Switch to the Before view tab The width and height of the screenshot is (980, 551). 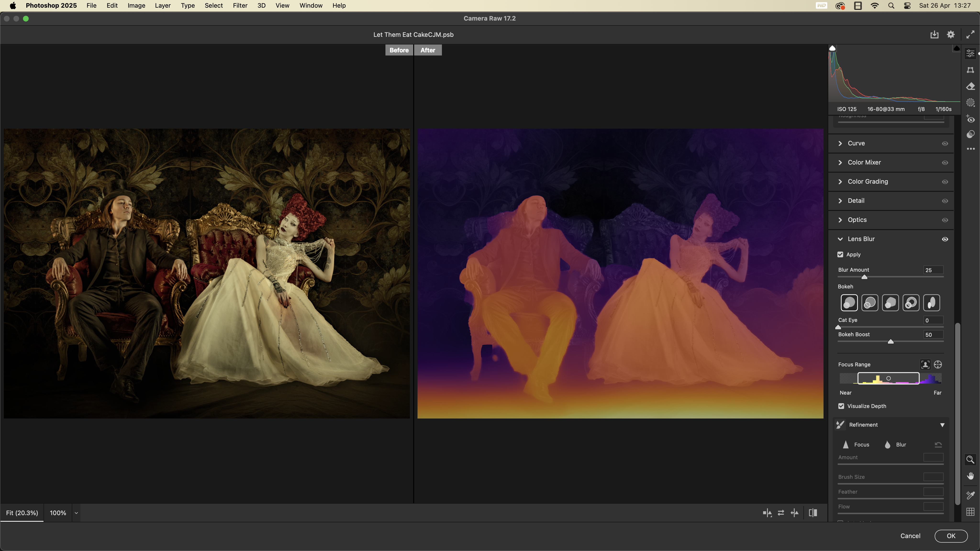(399, 50)
